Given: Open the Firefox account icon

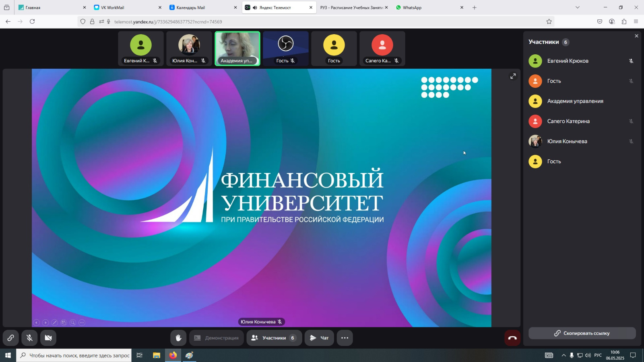Looking at the screenshot, I should click(612, 22).
